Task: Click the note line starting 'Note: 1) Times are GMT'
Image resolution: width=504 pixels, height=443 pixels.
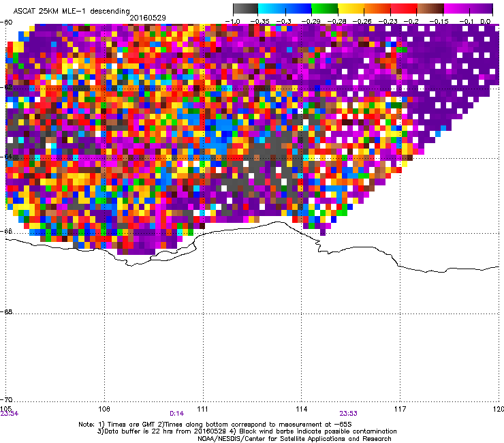Action: (215, 425)
